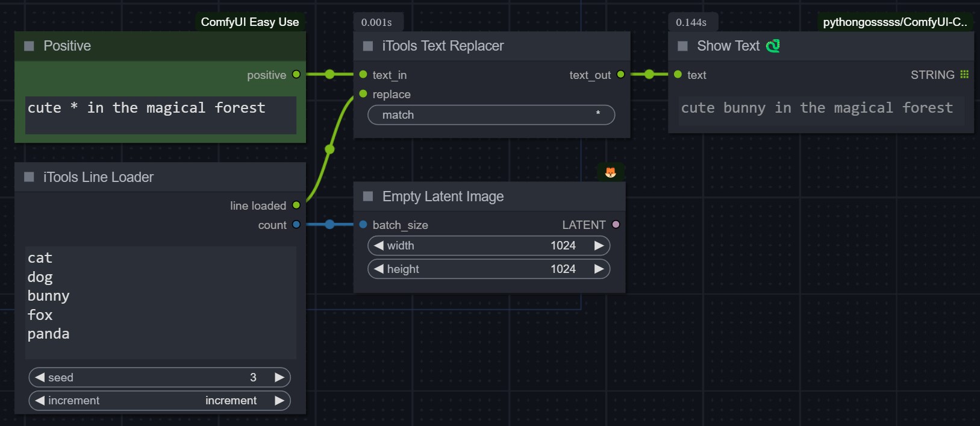
Task: Click the LATENT output socket
Action: point(616,224)
